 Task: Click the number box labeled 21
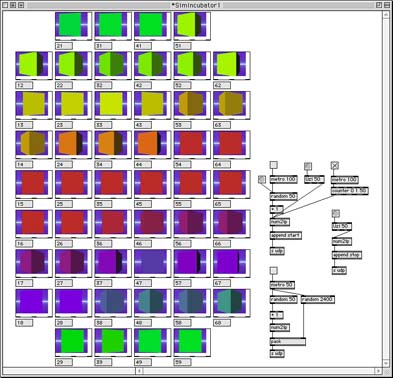point(64,46)
